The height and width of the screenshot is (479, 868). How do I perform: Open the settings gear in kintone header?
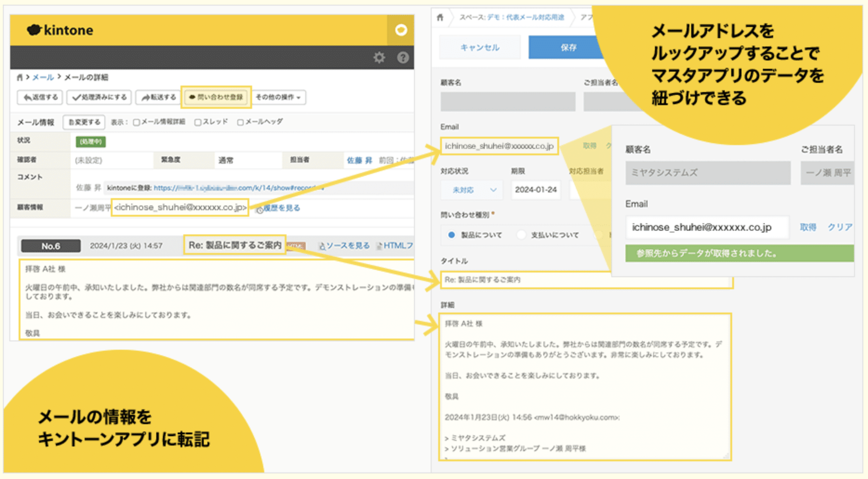pos(380,58)
